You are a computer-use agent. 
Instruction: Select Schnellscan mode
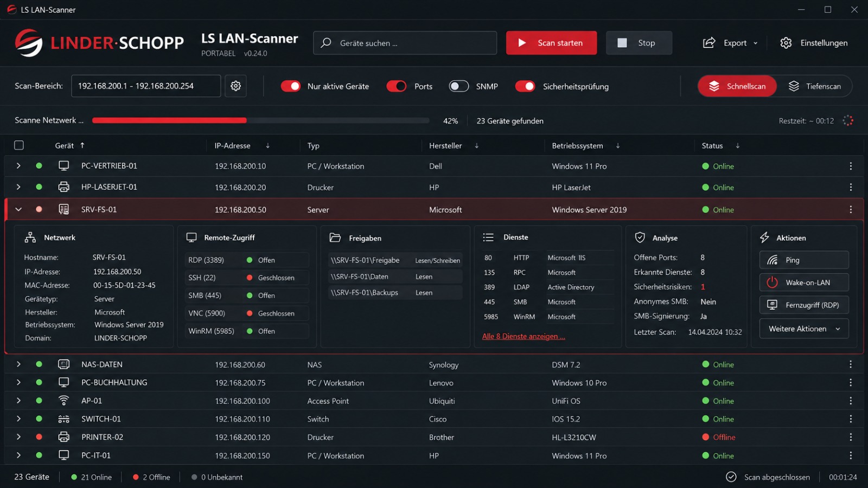737,86
